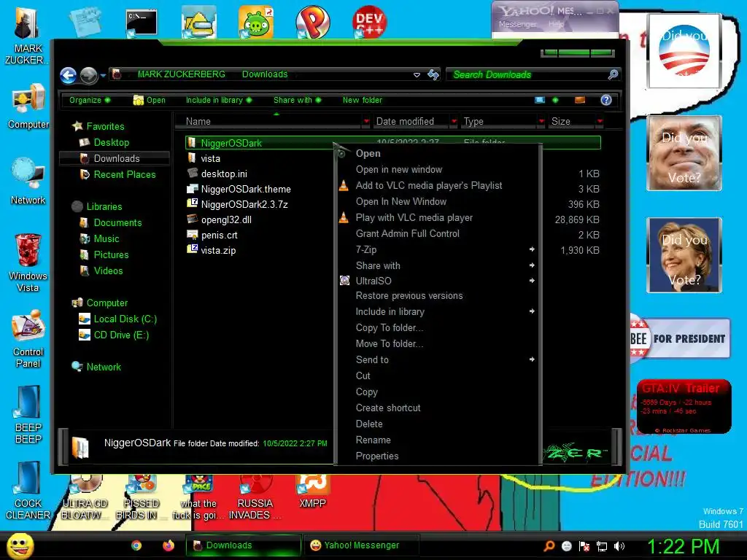The width and height of the screenshot is (747, 560).
Task: Expand the Include in library toolbar dropdown
Action: 219,100
